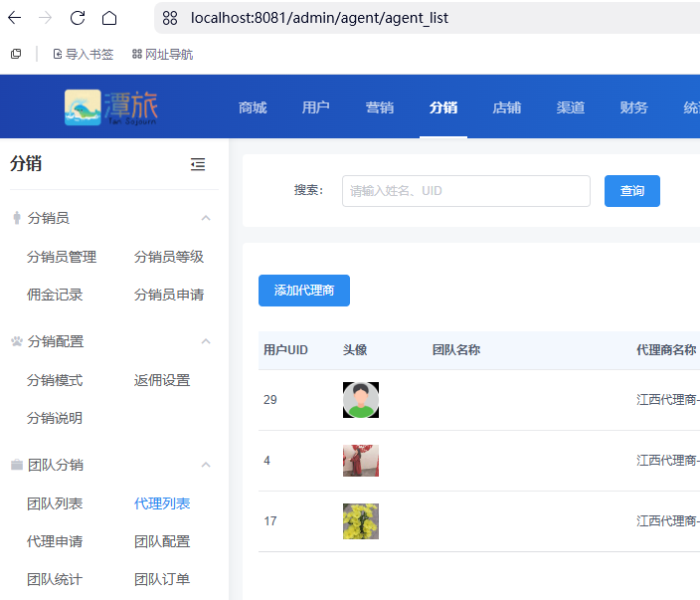The width and height of the screenshot is (700, 600).
Task: Click the 查询 search button
Action: coord(632,191)
